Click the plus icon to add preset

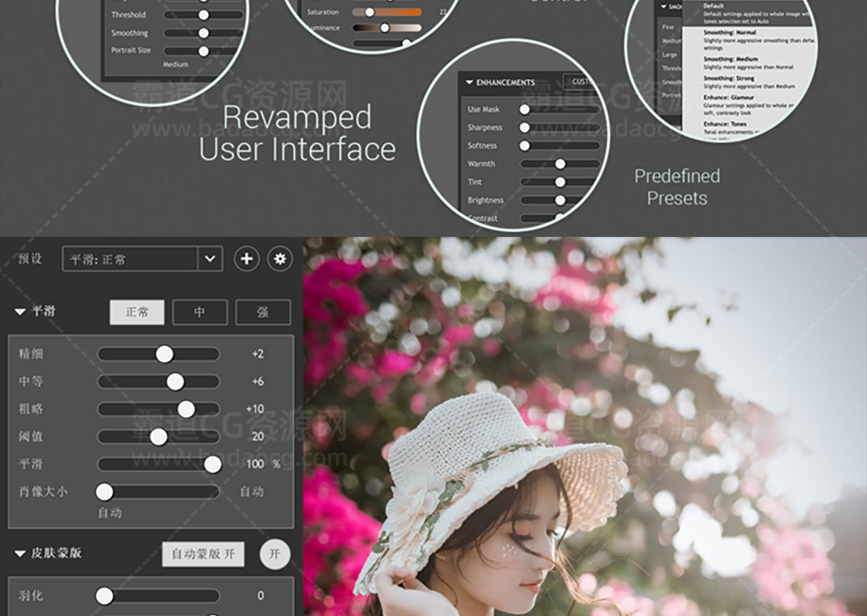coord(246,259)
